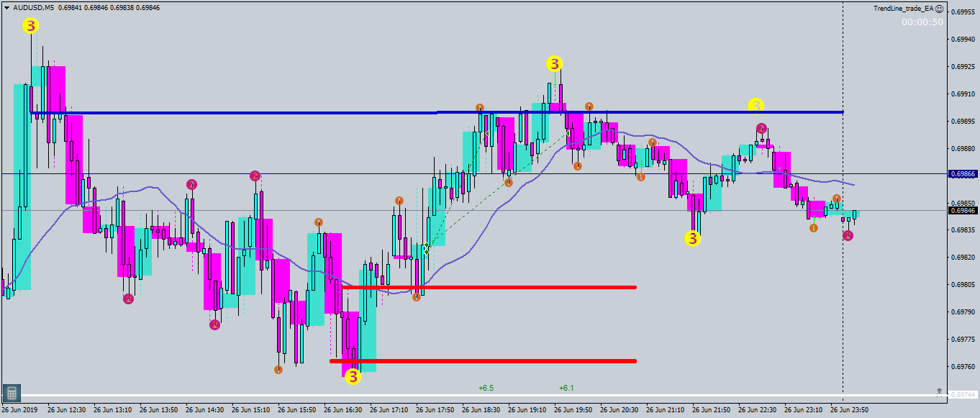Open the calculator icon in chart corner

(12, 393)
